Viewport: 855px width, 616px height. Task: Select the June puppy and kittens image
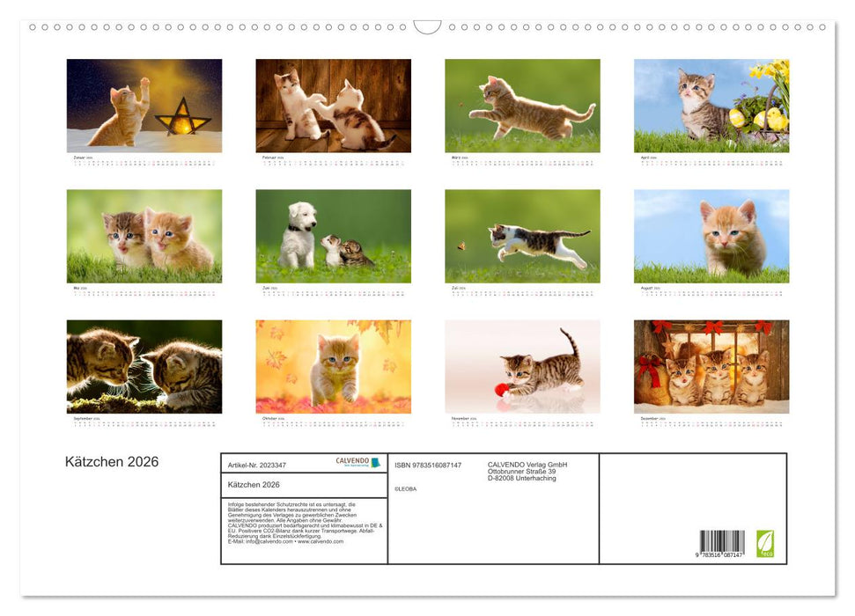point(333,236)
